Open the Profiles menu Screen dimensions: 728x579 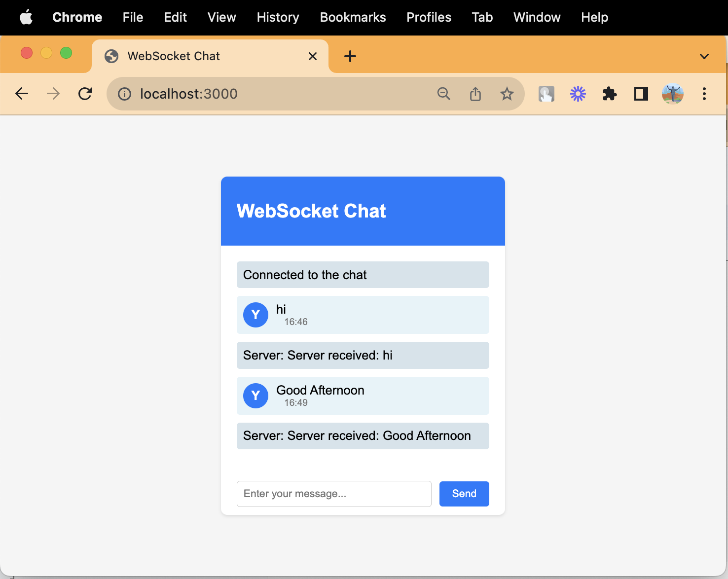pos(429,17)
